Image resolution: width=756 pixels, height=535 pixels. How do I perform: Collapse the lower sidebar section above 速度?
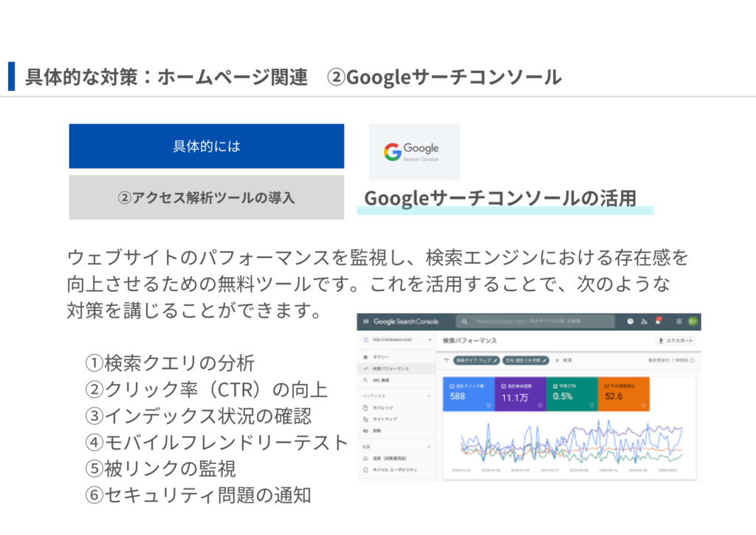click(x=429, y=446)
